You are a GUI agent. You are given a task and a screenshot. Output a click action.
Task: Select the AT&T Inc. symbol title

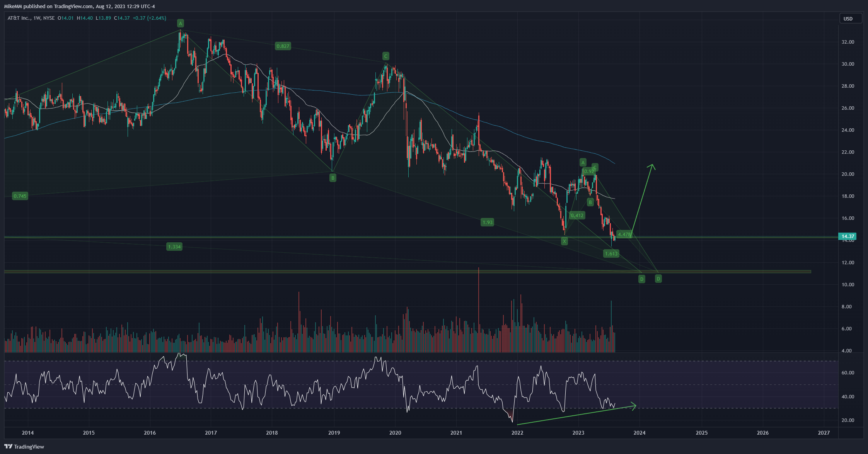(19, 18)
